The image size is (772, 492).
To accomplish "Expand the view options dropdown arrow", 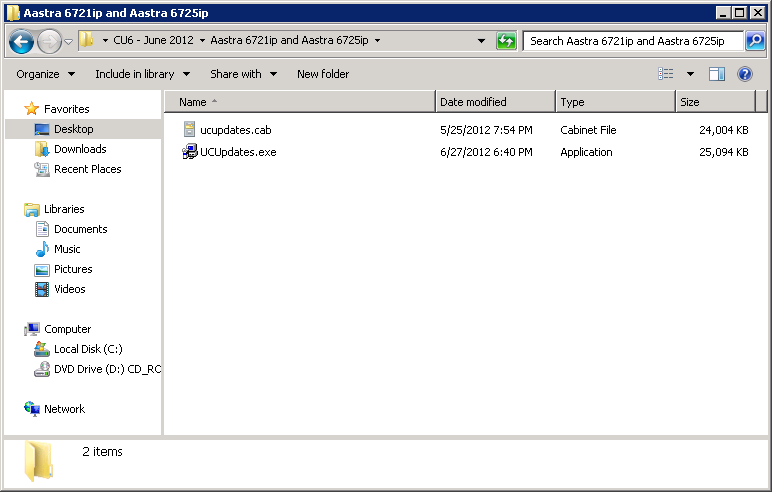I will click(690, 74).
